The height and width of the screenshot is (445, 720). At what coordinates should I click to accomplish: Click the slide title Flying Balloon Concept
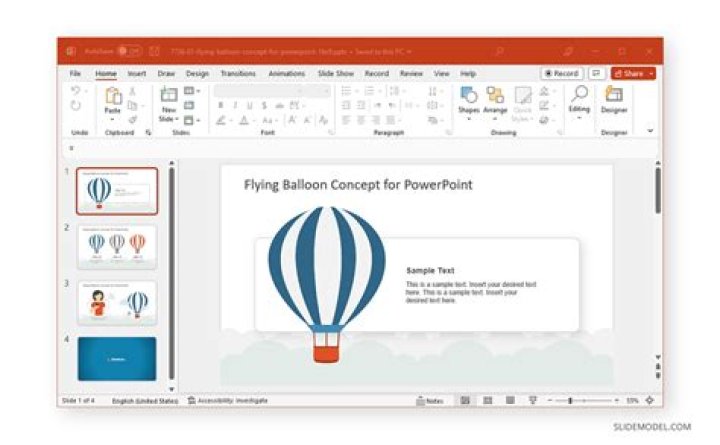358,185
